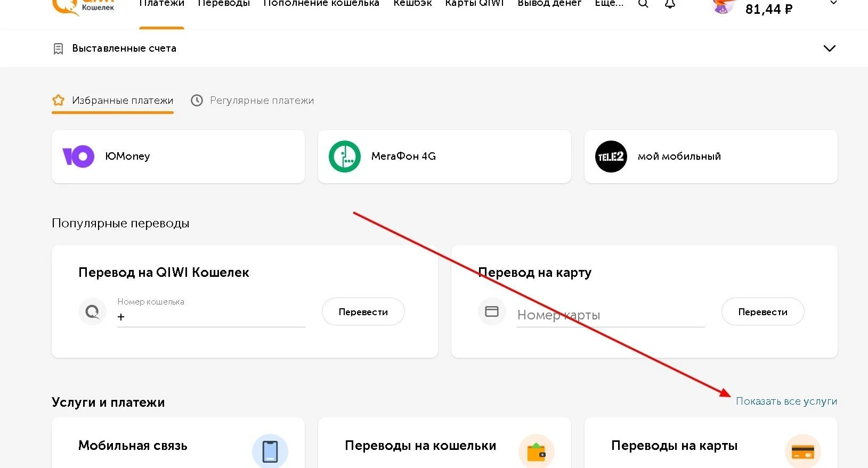Click Перевести in Перевод на карту

(x=763, y=311)
